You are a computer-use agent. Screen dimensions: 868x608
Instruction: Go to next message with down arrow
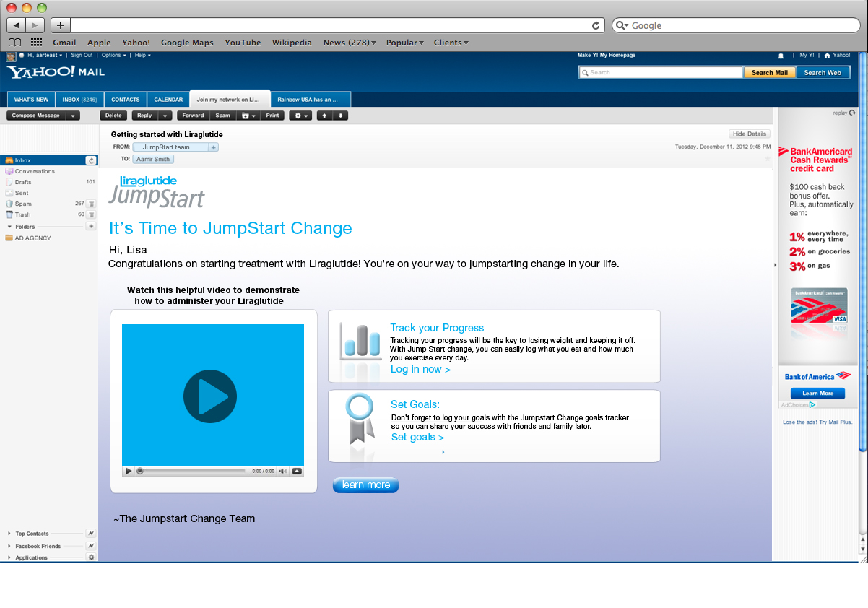pos(341,116)
